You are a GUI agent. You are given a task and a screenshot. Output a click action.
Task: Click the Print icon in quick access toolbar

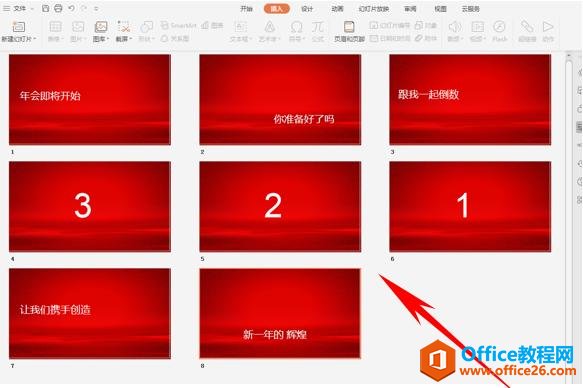58,8
